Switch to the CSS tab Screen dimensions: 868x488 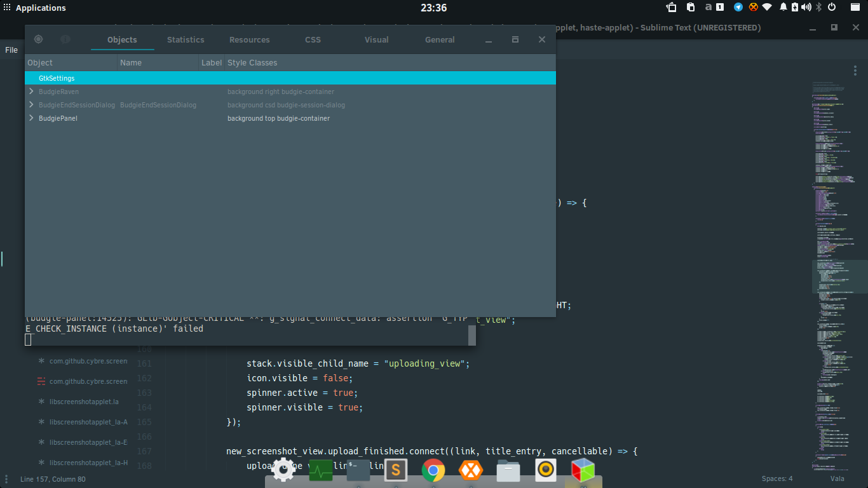click(x=313, y=39)
